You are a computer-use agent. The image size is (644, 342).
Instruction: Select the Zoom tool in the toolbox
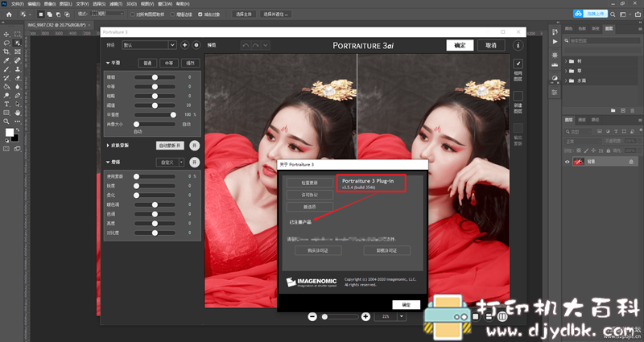click(6, 122)
